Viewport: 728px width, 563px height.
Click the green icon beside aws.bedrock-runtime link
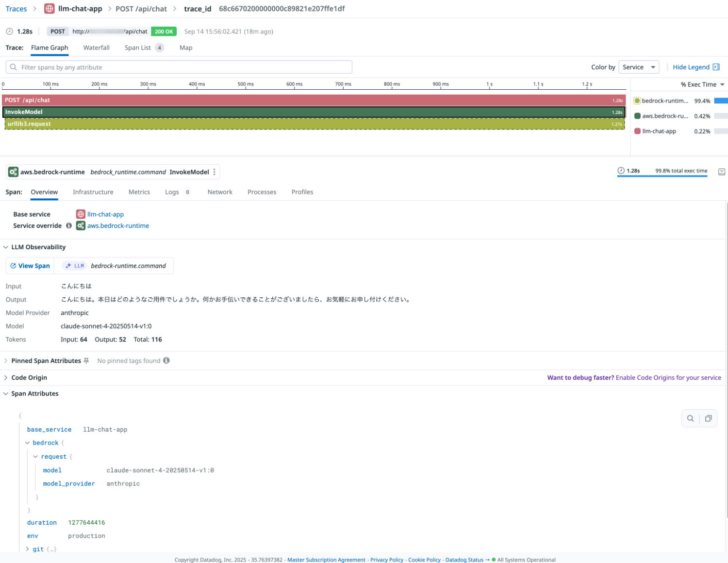[x=81, y=225]
